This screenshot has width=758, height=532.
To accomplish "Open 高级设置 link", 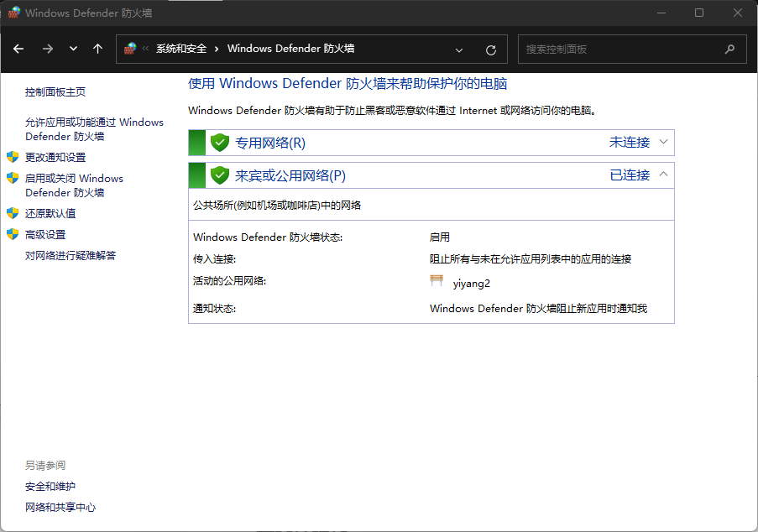I will coord(45,234).
